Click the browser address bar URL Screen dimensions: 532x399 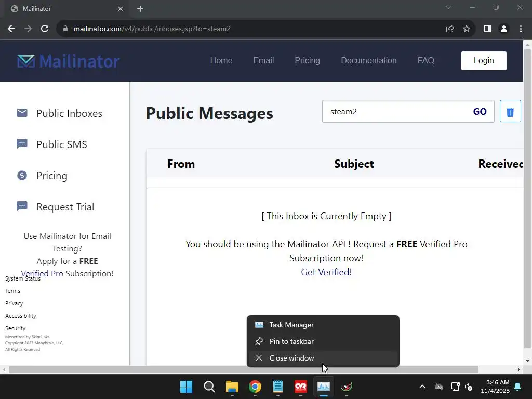[x=152, y=29]
